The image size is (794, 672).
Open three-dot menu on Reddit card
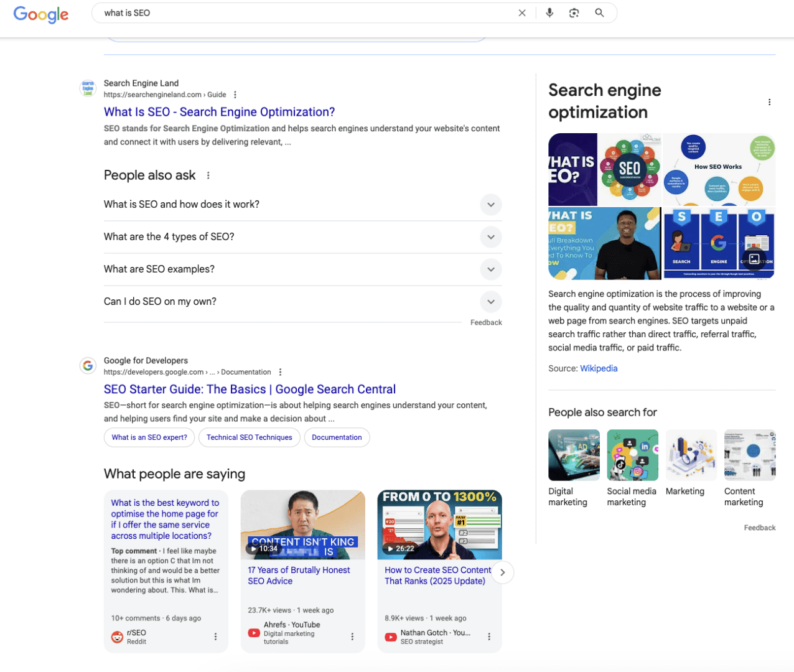[x=215, y=637]
